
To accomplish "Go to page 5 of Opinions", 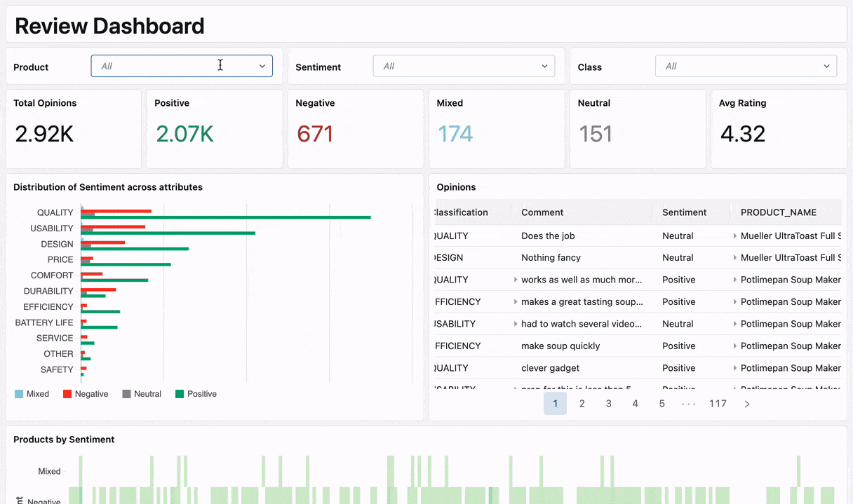I will 661,404.
